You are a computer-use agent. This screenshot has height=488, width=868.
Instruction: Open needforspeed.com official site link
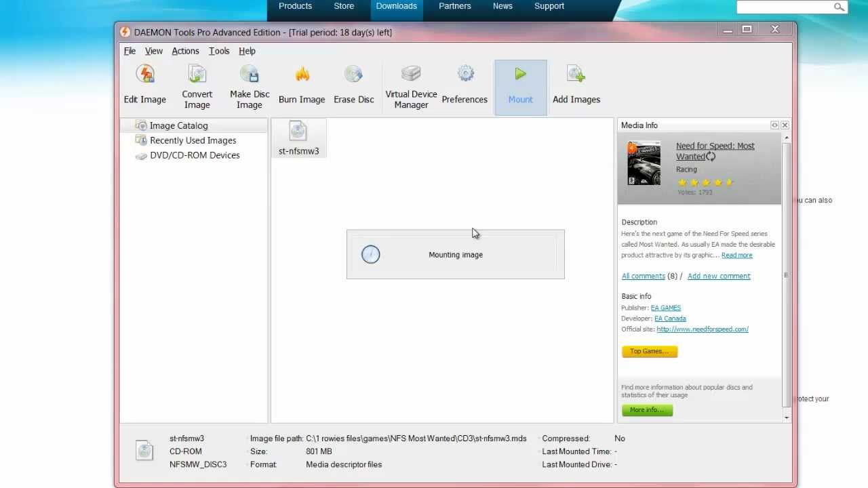pos(703,329)
